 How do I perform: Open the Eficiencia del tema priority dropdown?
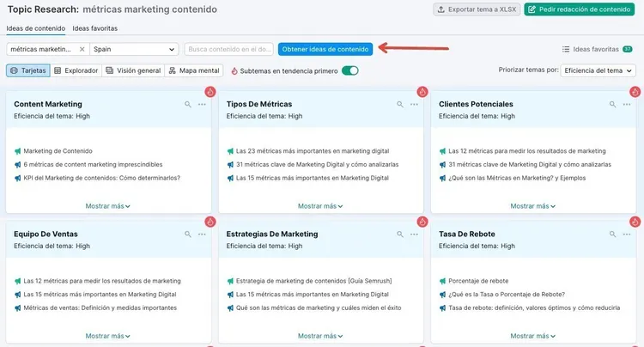click(598, 70)
